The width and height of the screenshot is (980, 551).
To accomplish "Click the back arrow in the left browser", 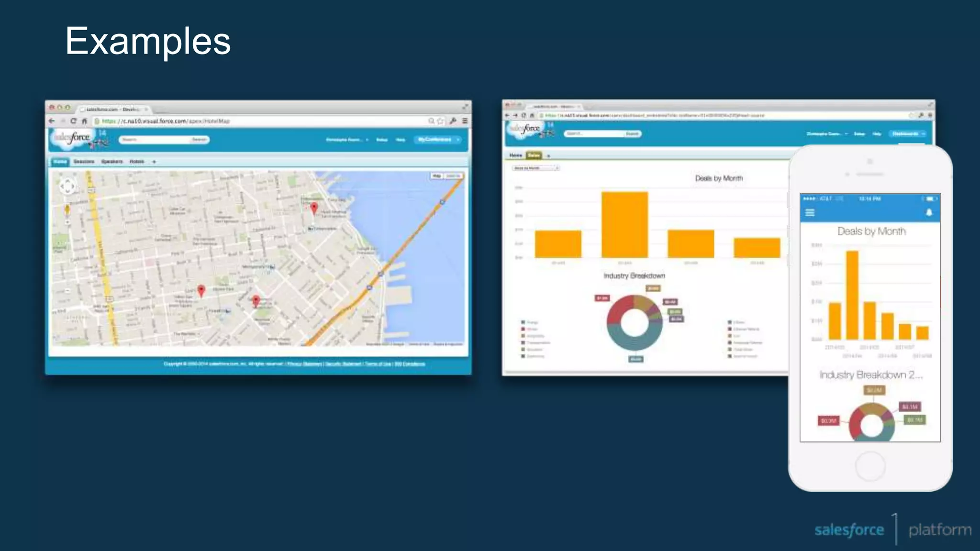I will tap(52, 121).
